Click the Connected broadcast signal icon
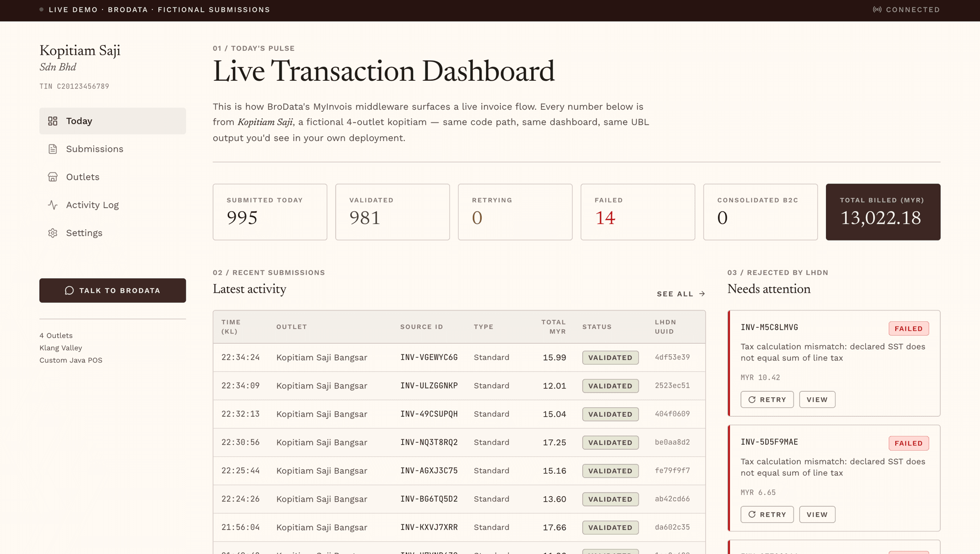This screenshot has height=554, width=980. (x=877, y=10)
